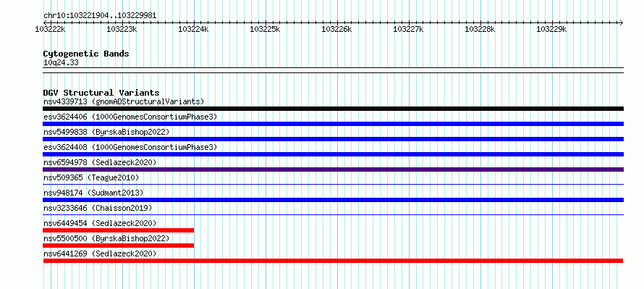The image size is (644, 289).
Task: Click the 103229k ruler tick label
Action: pos(552,29)
